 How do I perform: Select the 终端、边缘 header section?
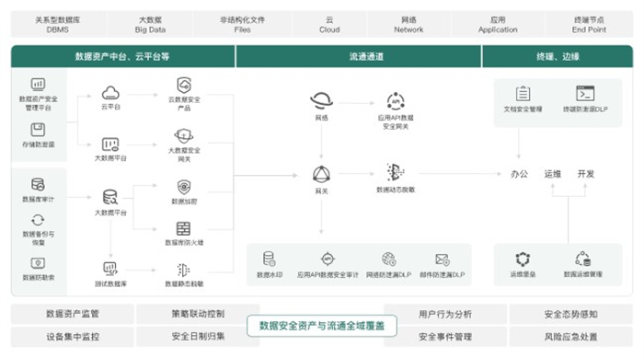(558, 56)
